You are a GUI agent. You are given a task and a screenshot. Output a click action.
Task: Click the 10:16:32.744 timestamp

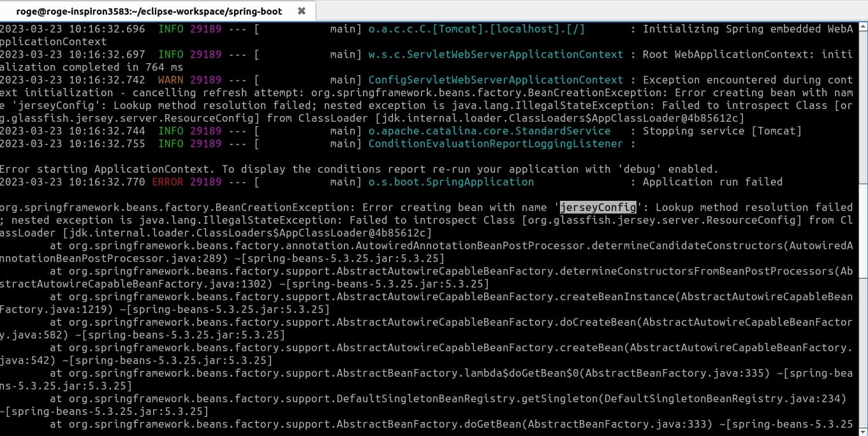(107, 131)
